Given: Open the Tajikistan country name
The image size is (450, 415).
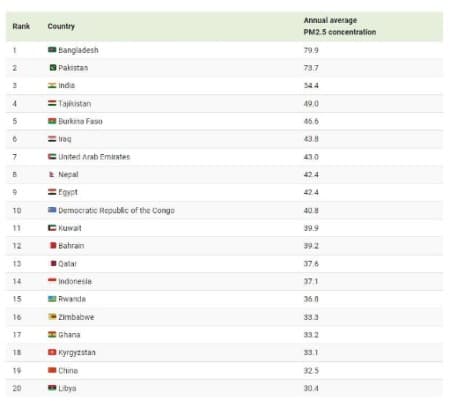Looking at the screenshot, I should (x=75, y=104).
